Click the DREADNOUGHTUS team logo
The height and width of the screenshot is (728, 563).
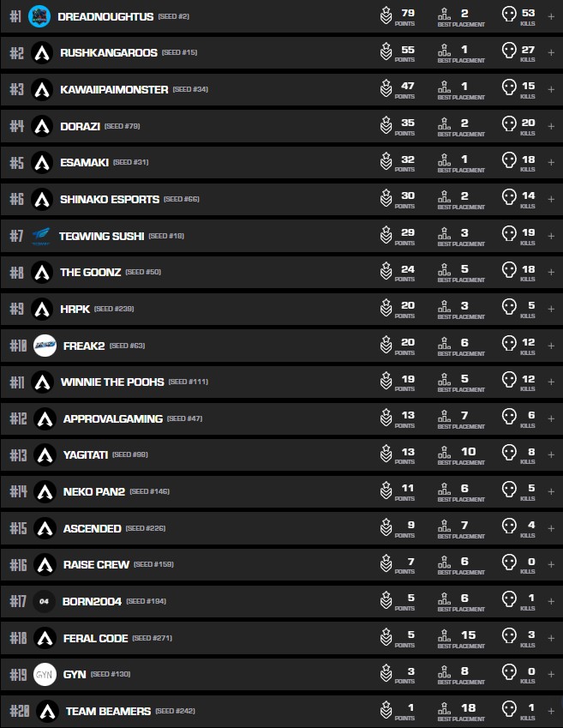pos(39,16)
